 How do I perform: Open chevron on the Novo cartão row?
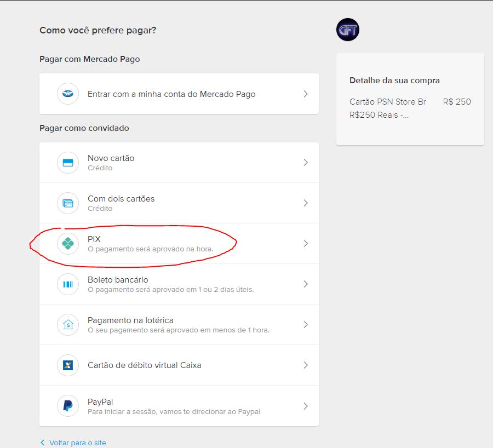pos(306,163)
